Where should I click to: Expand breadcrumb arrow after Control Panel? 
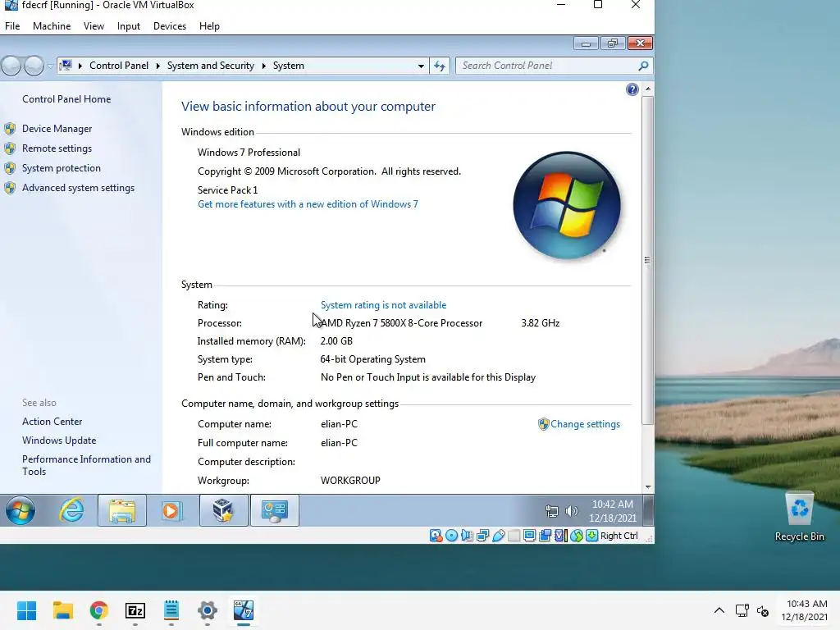(158, 66)
